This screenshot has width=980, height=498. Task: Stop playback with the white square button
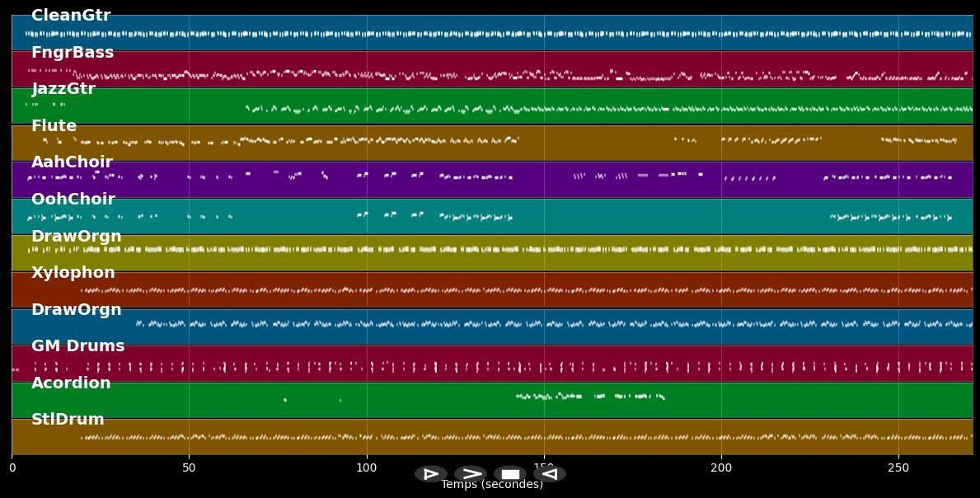510,474
